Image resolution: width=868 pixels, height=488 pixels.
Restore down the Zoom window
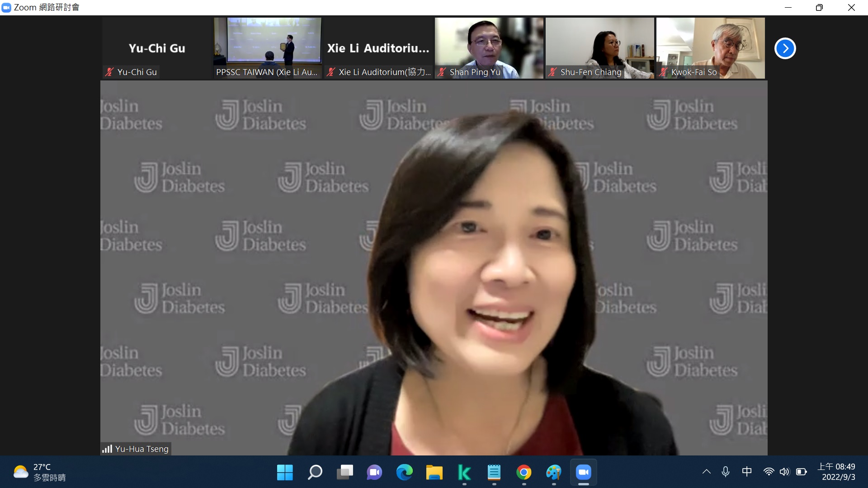pos(819,7)
